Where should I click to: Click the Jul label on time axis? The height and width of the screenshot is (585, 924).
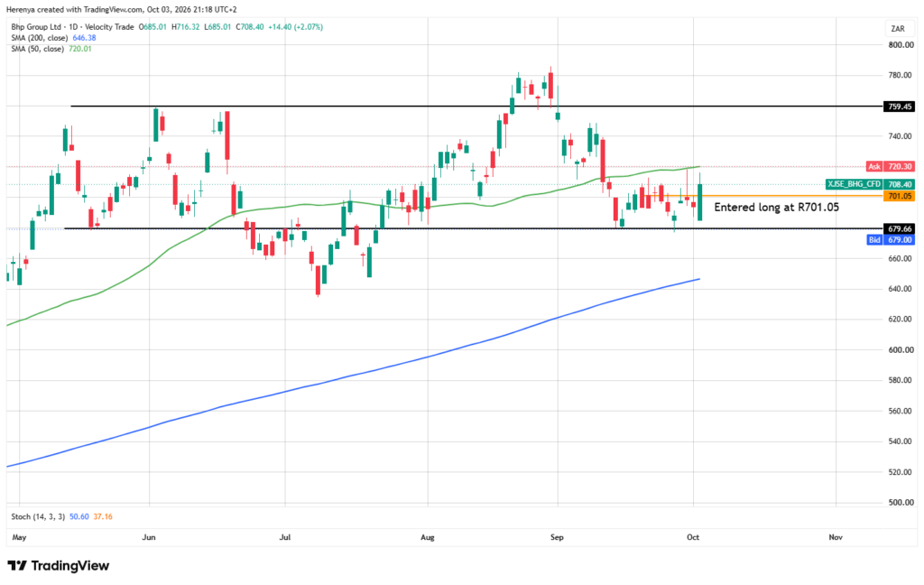(285, 537)
